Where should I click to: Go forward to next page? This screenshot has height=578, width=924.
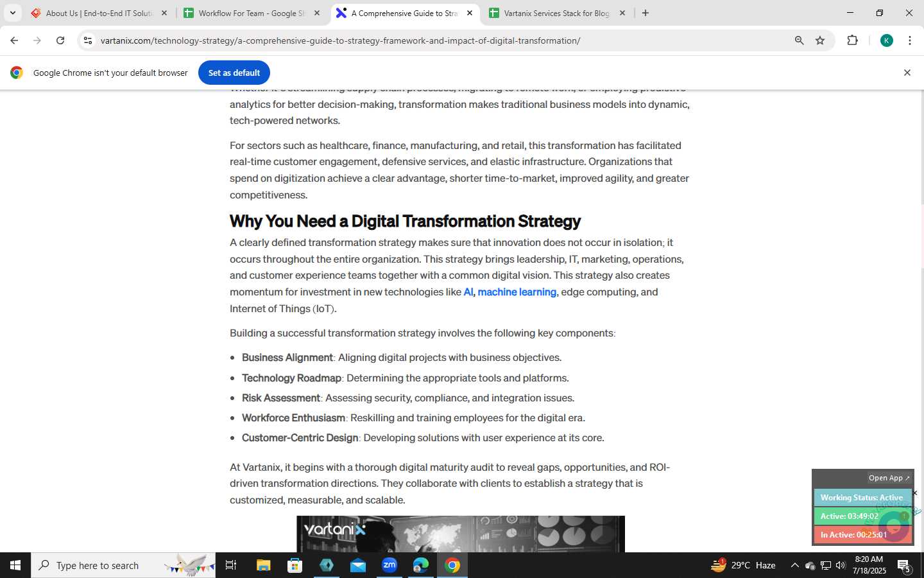point(37,40)
